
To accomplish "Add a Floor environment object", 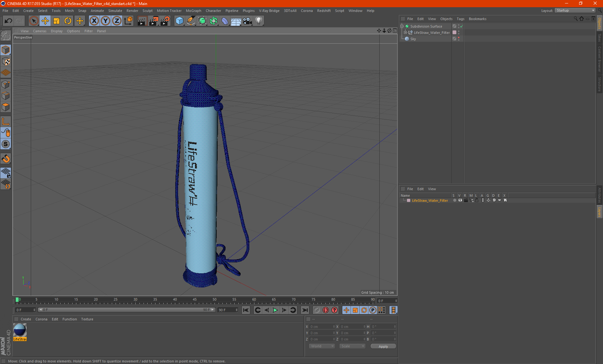I will coord(236,21).
